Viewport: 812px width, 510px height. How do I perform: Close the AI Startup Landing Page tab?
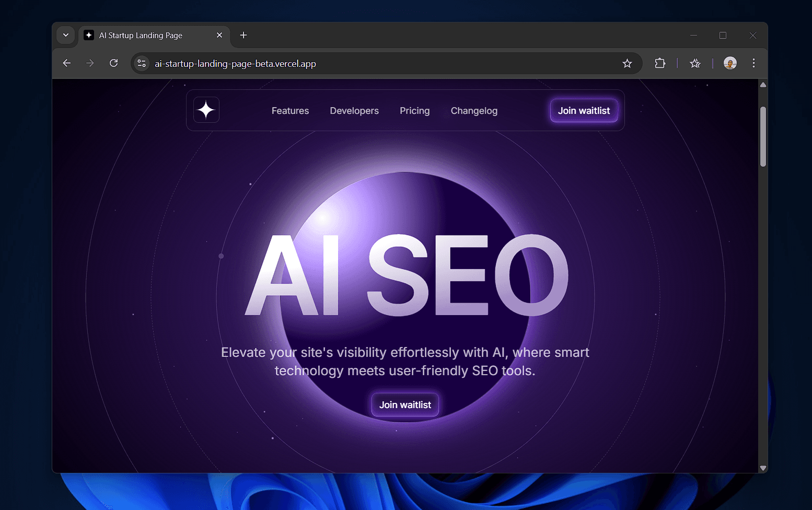coord(219,35)
